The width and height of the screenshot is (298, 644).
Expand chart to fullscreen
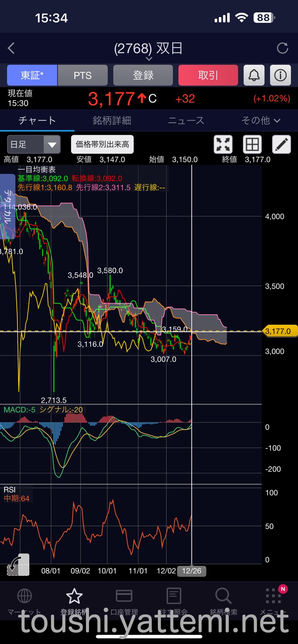tap(223, 144)
